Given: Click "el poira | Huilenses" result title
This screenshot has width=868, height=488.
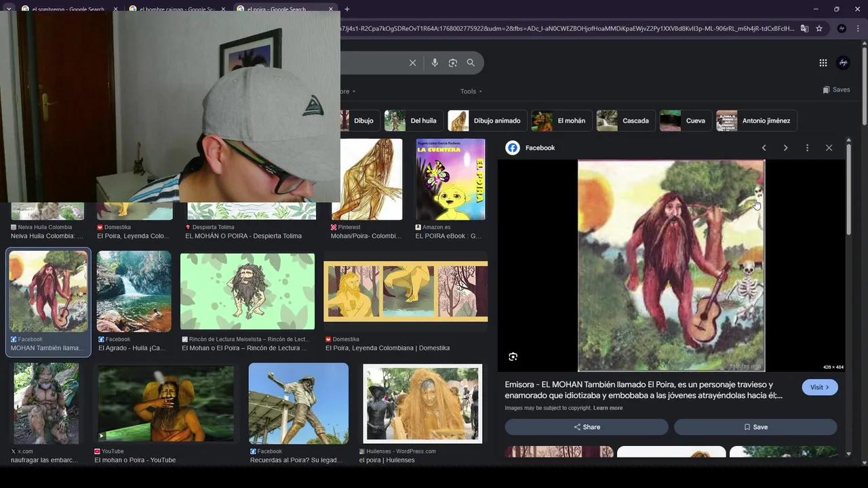Looking at the screenshot, I should pyautogui.click(x=387, y=460).
